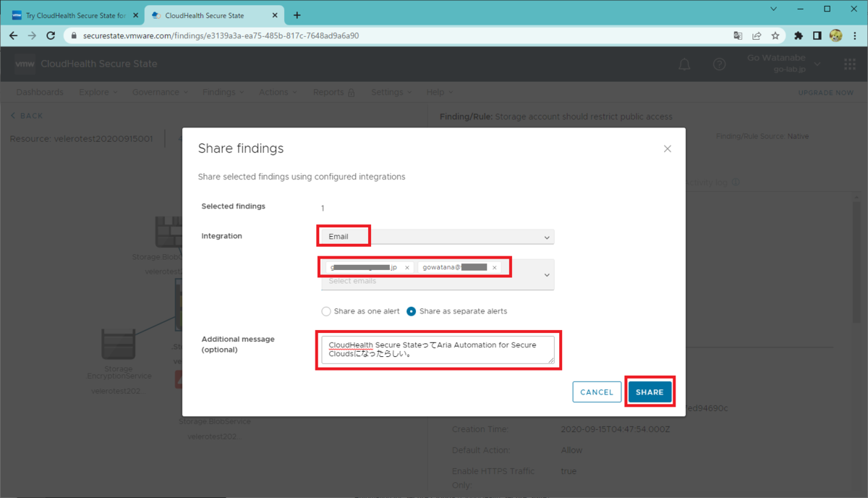Image resolution: width=868 pixels, height=498 pixels.
Task: Open the apps grid icon in header
Action: pyautogui.click(x=850, y=64)
